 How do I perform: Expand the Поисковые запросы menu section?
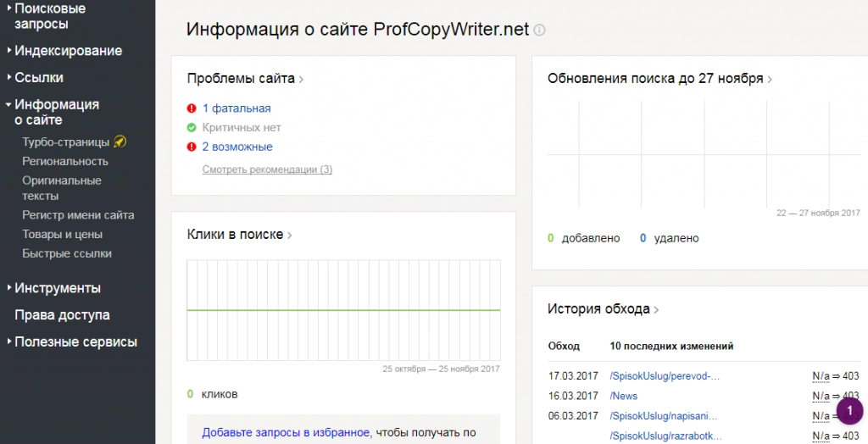click(50, 16)
